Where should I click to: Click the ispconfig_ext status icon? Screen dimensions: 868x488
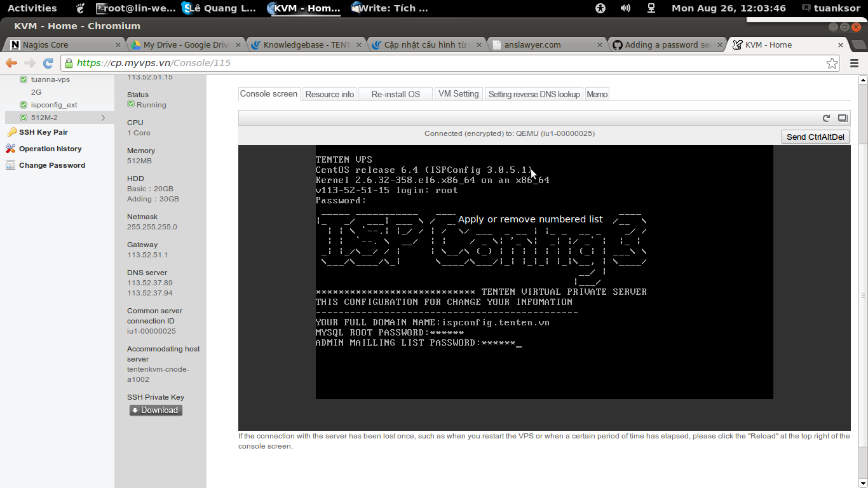24,105
